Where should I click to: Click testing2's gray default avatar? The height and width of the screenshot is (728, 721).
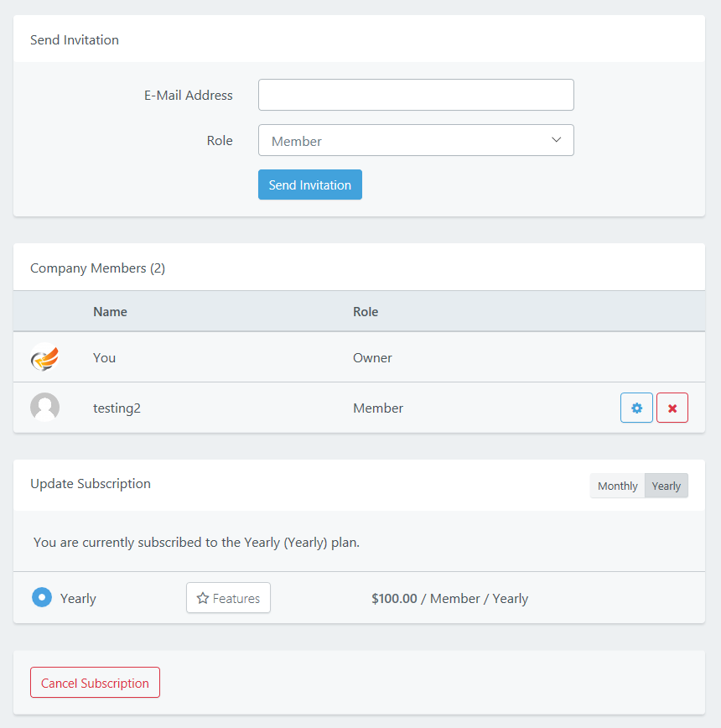[x=44, y=408]
